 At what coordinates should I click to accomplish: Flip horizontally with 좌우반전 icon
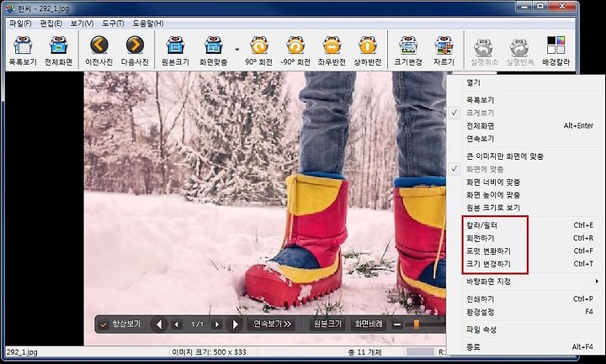coord(332,50)
